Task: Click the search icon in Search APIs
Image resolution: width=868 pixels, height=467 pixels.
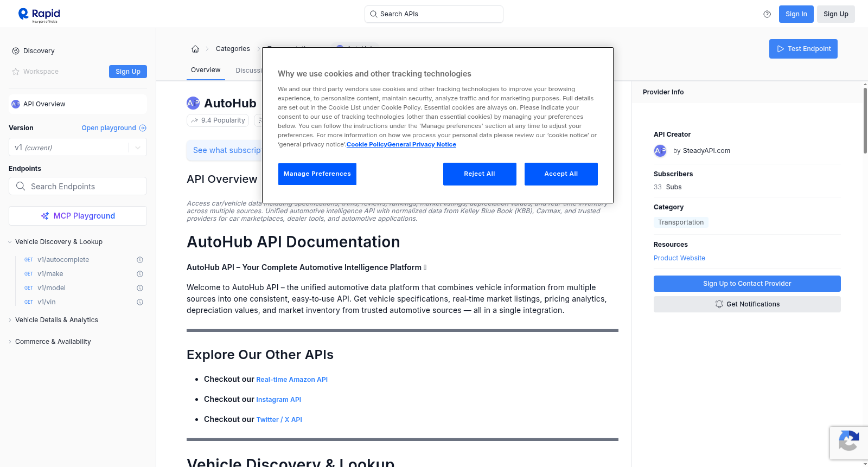Action: click(374, 14)
